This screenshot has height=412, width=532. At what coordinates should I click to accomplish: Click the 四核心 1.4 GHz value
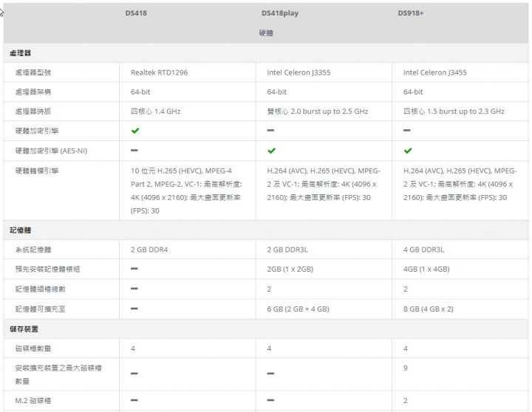pos(156,111)
